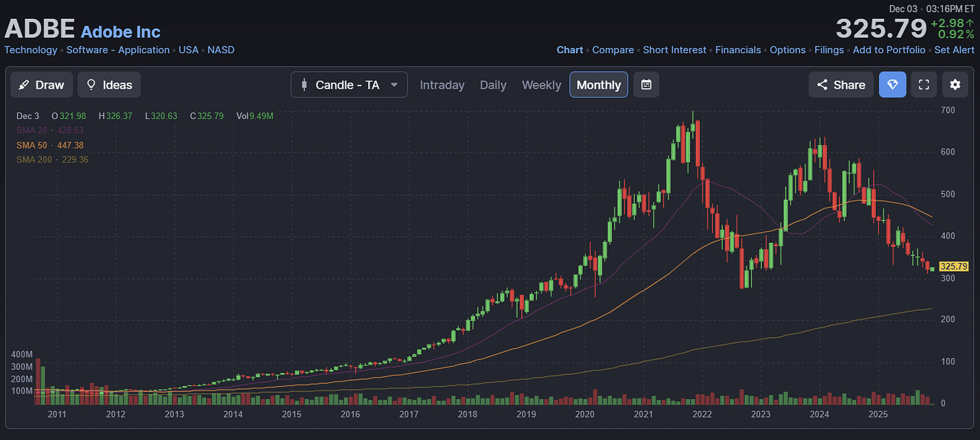This screenshot has width=980, height=440.
Task: Click the C 325.79 close price readout
Action: 207,116
